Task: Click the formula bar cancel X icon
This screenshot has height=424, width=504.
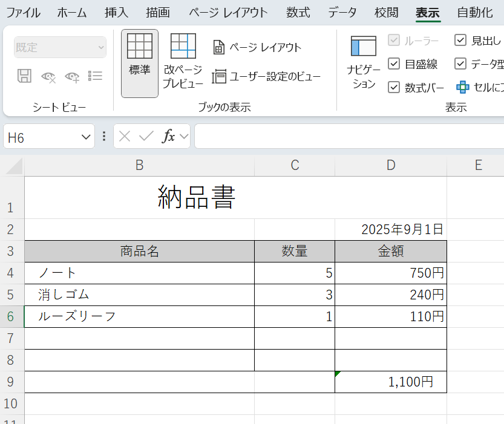Action: pyautogui.click(x=125, y=137)
